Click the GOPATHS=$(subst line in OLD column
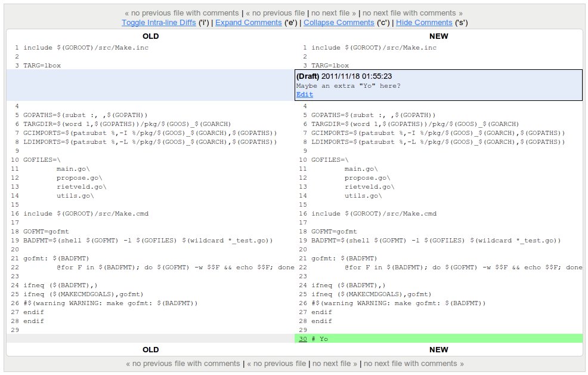Screen dimensions: 588x375 click(85, 115)
